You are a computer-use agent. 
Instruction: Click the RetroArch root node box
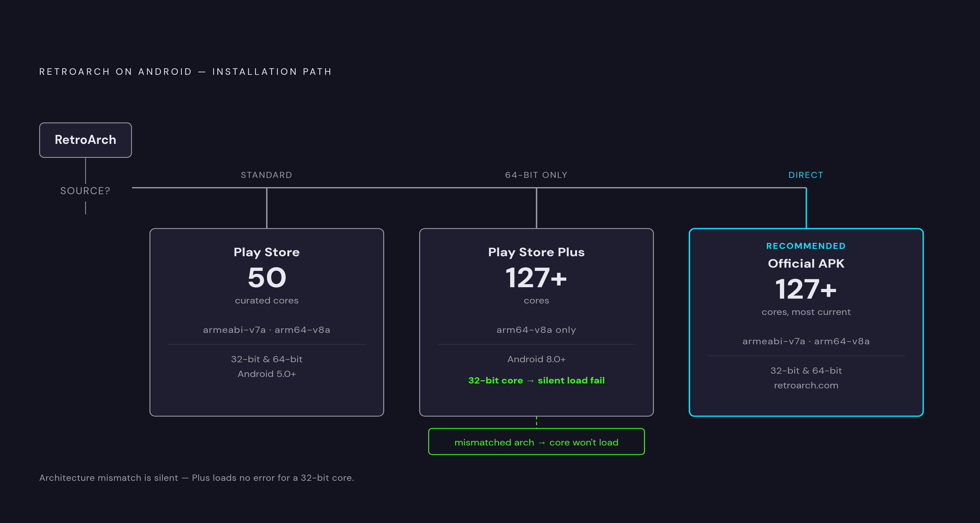click(x=85, y=140)
